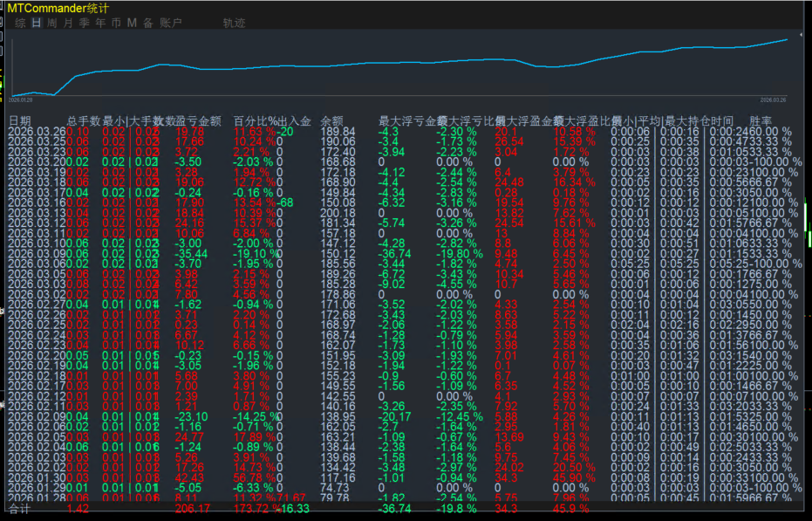
Task: Switch to the 年 yearly tab
Action: [100, 23]
